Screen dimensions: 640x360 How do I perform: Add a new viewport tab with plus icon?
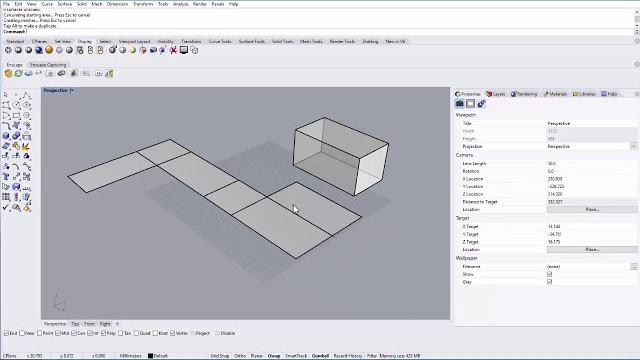coord(118,324)
